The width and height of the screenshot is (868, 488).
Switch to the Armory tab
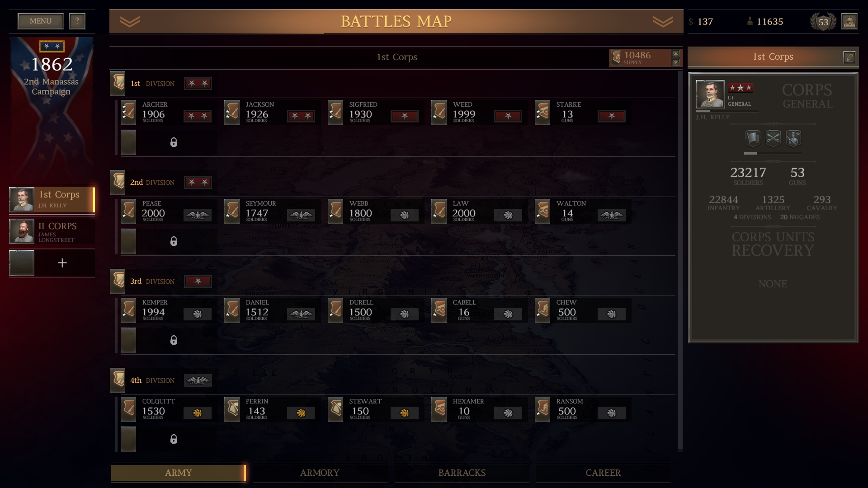point(320,473)
